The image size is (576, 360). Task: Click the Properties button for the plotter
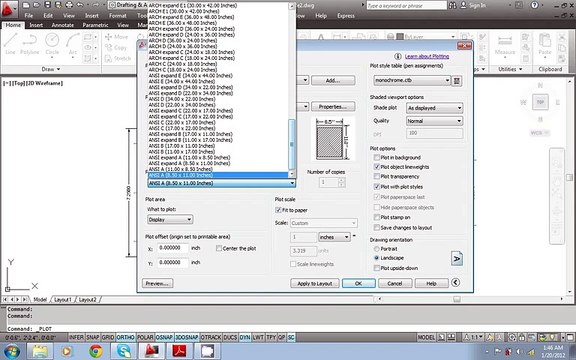click(333, 107)
